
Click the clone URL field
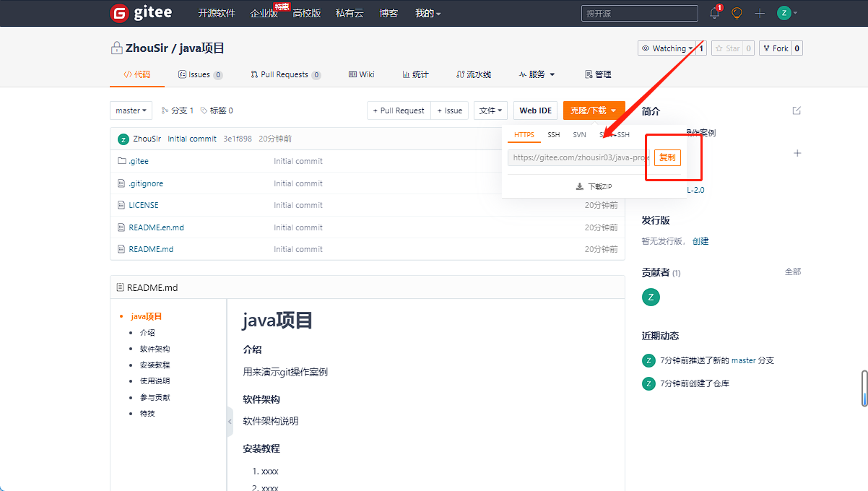[x=579, y=157]
